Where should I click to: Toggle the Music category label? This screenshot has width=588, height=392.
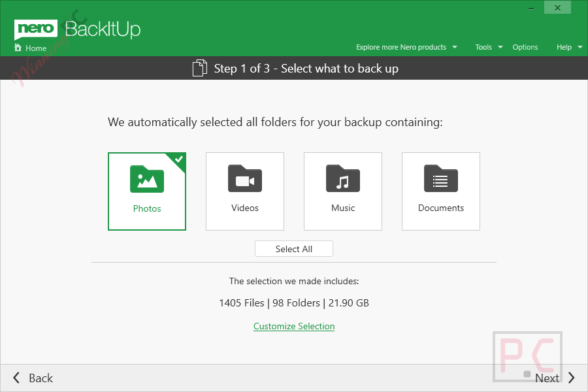pos(343,208)
